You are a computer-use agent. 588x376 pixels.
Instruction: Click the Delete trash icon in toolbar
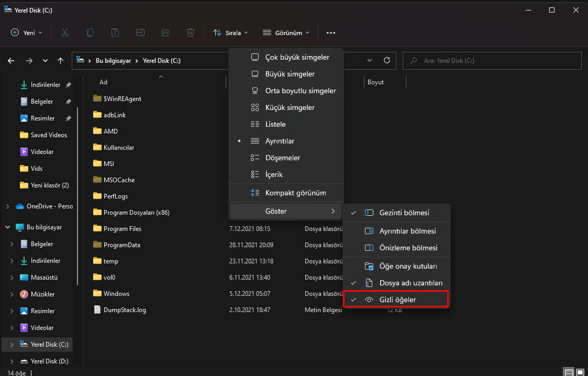pos(191,32)
